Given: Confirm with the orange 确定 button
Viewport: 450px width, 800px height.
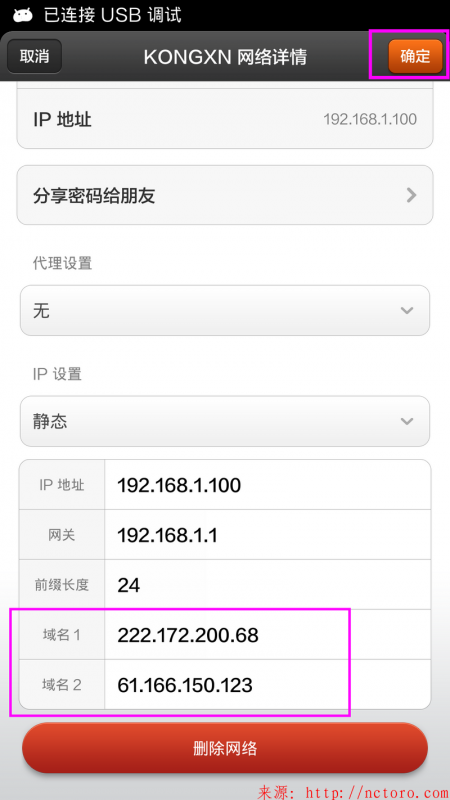Looking at the screenshot, I should coord(415,56).
